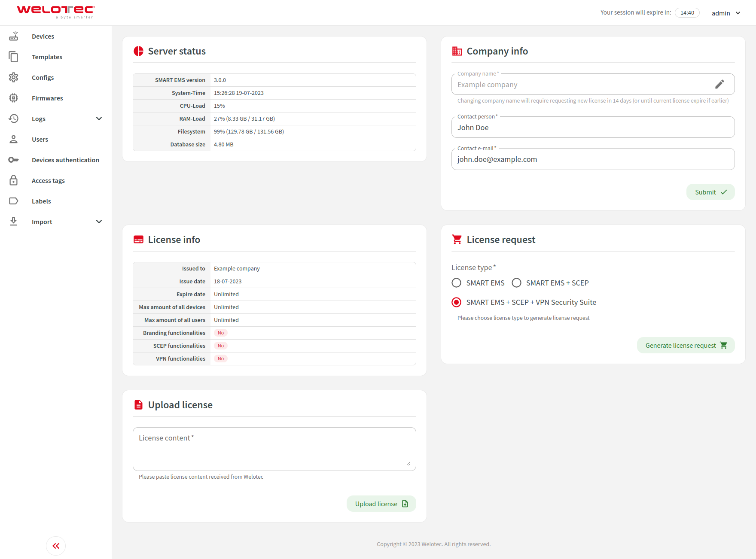The image size is (756, 559).
Task: Select SMART EMS license type
Action: pyautogui.click(x=457, y=283)
